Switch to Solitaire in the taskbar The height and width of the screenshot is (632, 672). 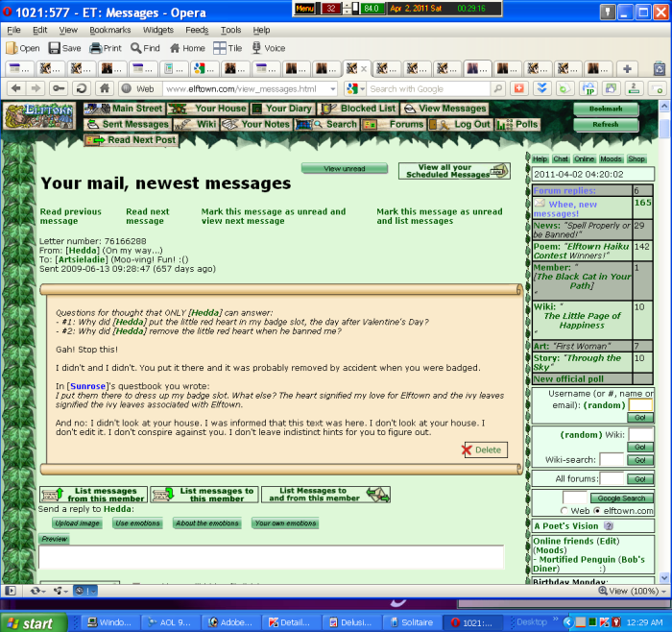point(412,622)
